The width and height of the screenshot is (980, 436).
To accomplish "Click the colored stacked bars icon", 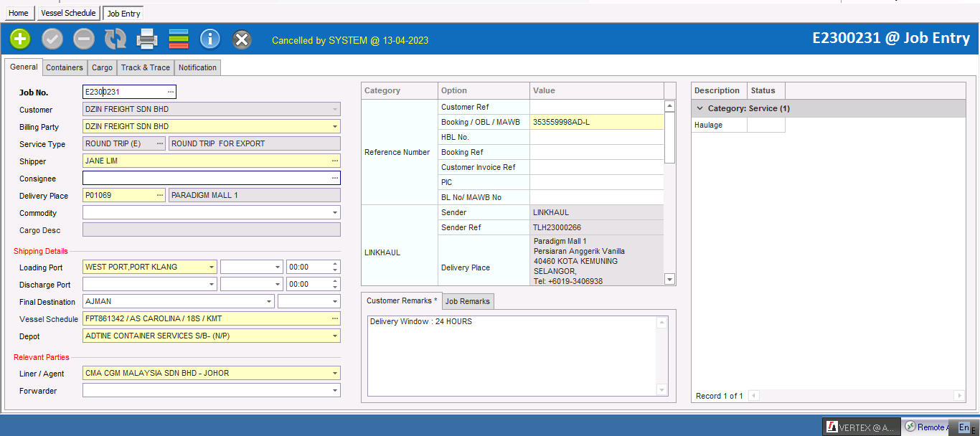I will [x=179, y=39].
